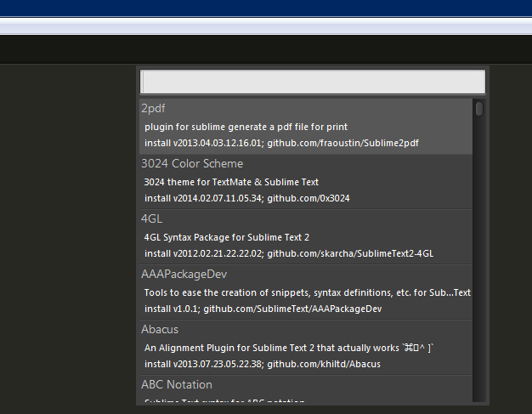The height and width of the screenshot is (414, 532).
Task: Select the Abacus package
Action: click(306, 348)
